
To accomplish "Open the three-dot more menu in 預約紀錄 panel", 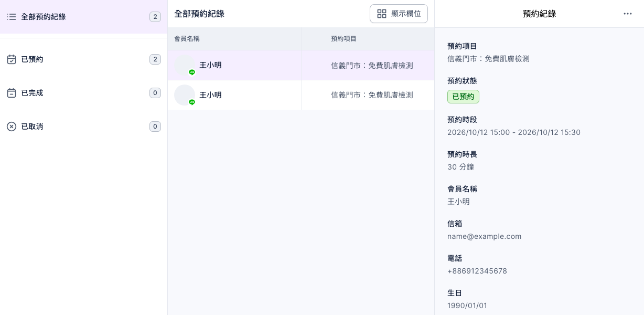I will [x=628, y=14].
